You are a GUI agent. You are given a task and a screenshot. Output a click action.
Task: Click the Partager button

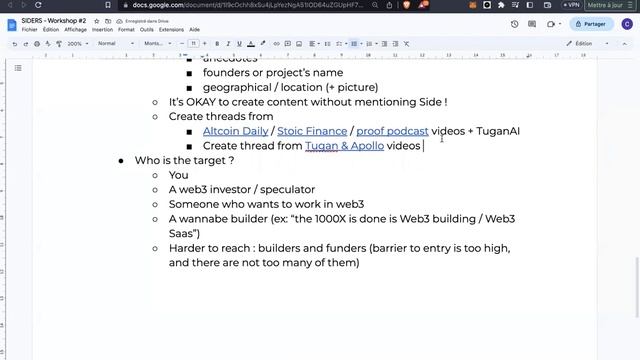click(x=591, y=24)
